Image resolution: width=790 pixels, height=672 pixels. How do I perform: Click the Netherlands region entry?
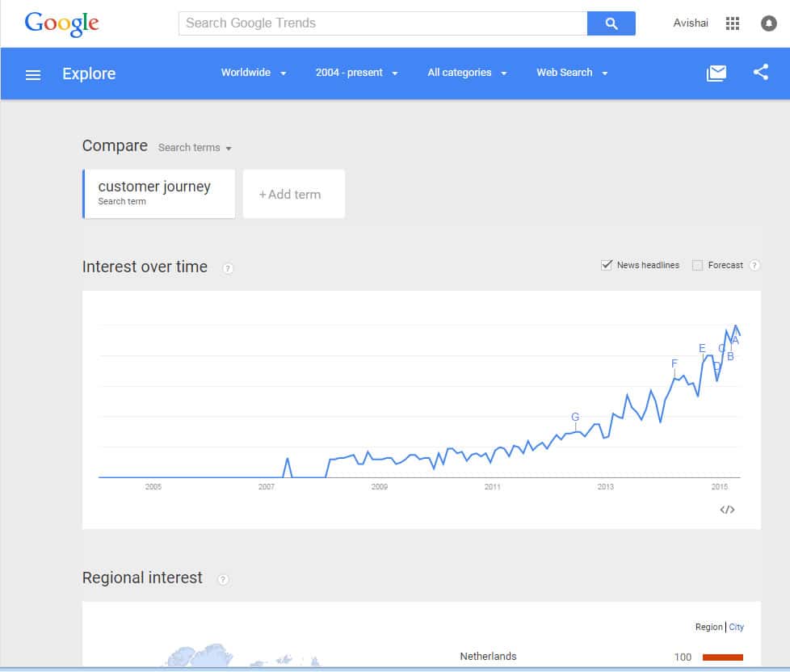[x=488, y=657]
